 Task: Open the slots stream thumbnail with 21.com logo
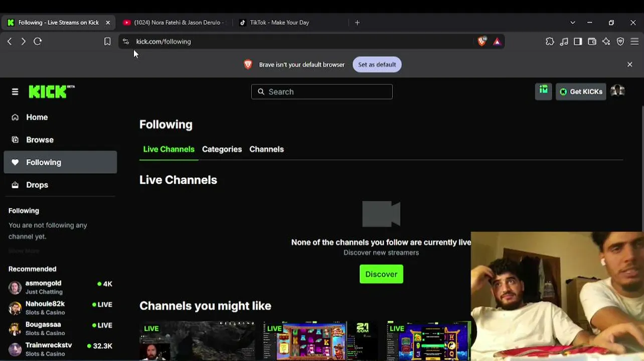(x=320, y=341)
